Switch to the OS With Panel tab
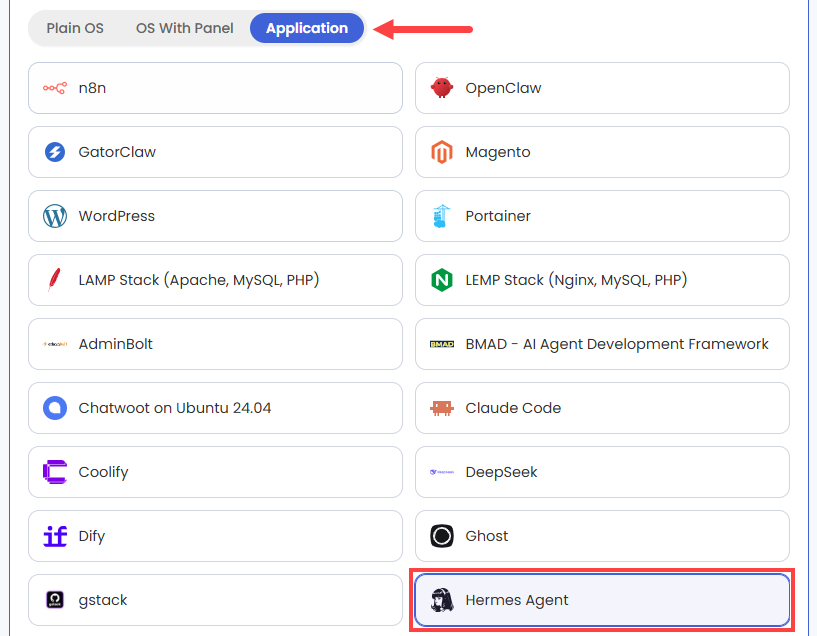The height and width of the screenshot is (636, 817). (184, 28)
